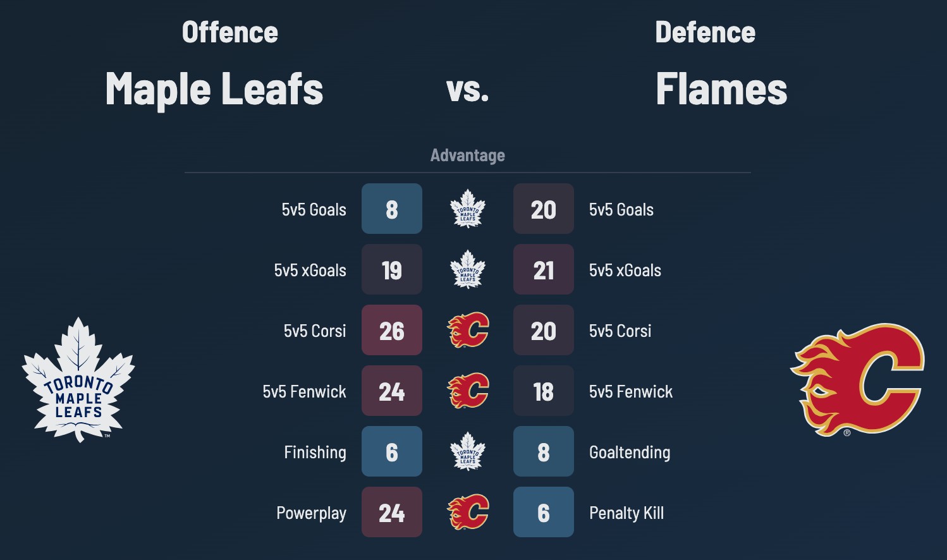Click the Flames advantage icon for 5v5 Corsi
This screenshot has height=560, width=947.
[x=468, y=330]
